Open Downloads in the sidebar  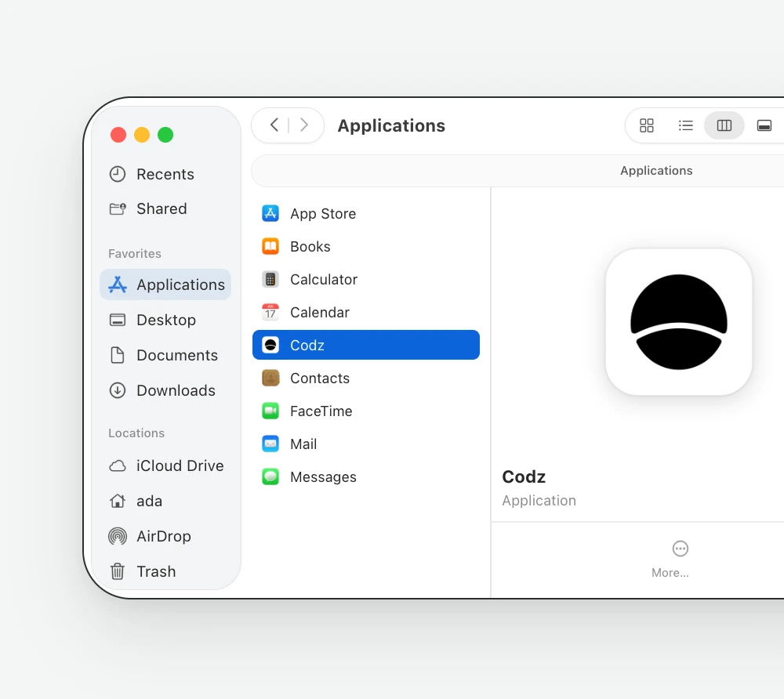165,390
